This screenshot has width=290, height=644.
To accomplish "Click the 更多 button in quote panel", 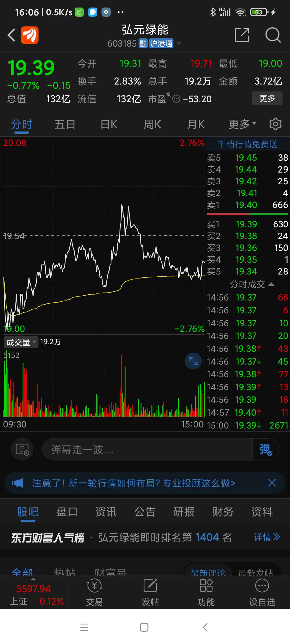I will tap(267, 98).
